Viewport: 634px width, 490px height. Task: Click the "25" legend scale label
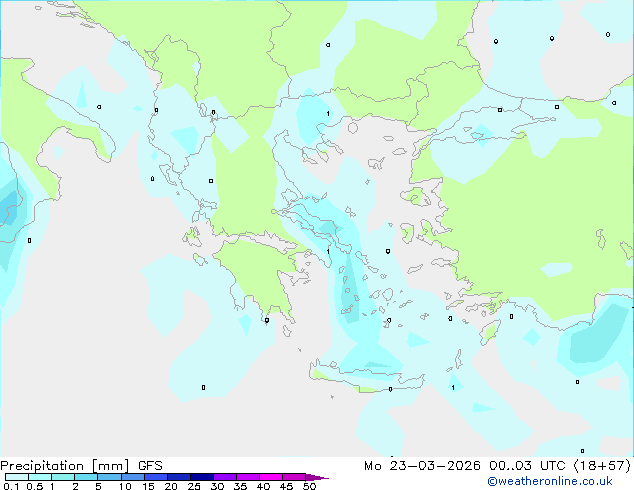(x=194, y=486)
